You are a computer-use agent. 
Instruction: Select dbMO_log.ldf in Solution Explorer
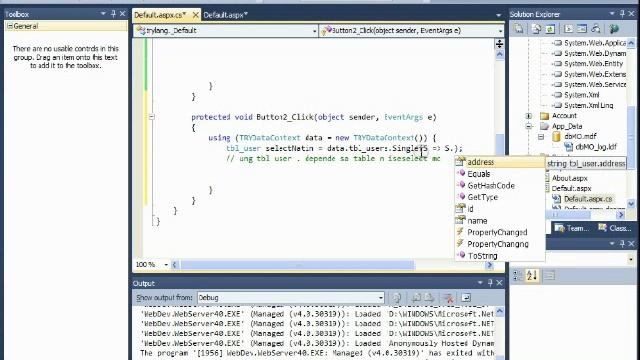coord(595,147)
